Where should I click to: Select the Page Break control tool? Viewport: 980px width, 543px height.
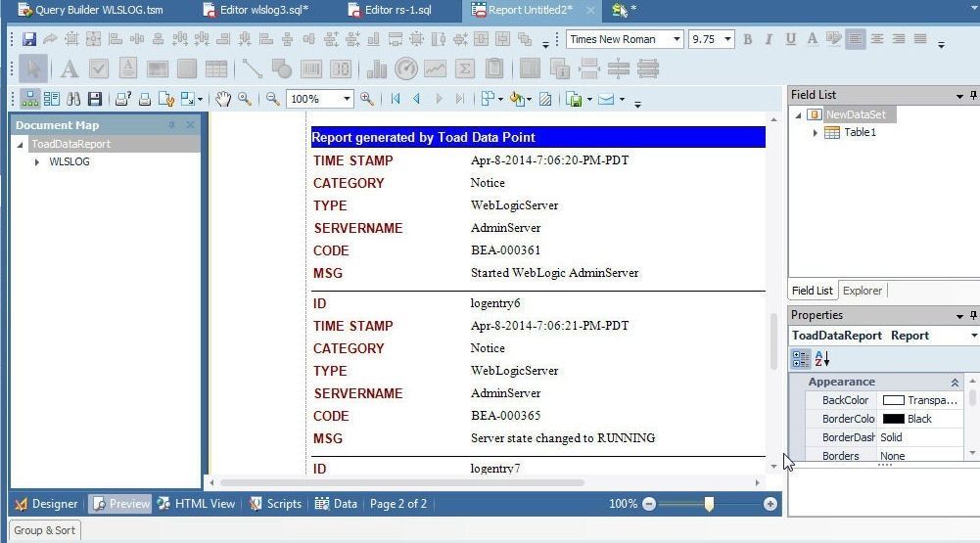(588, 68)
